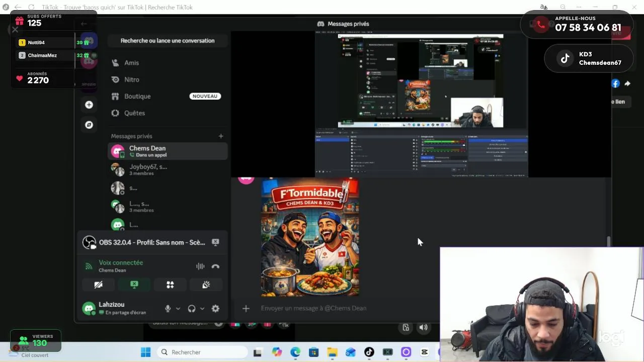Viewport: 644px width, 362px height.
Task: Open the zoom magnifier in title bar
Action: pos(563,7)
